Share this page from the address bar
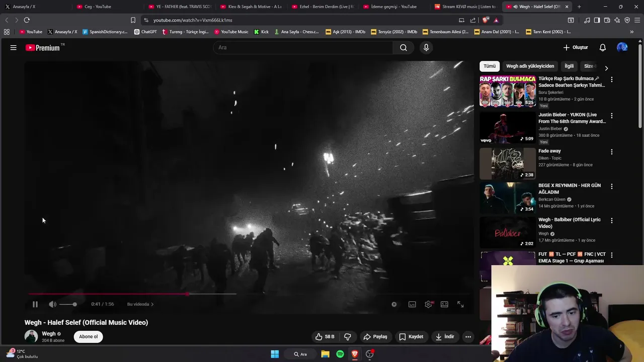 [x=473, y=20]
